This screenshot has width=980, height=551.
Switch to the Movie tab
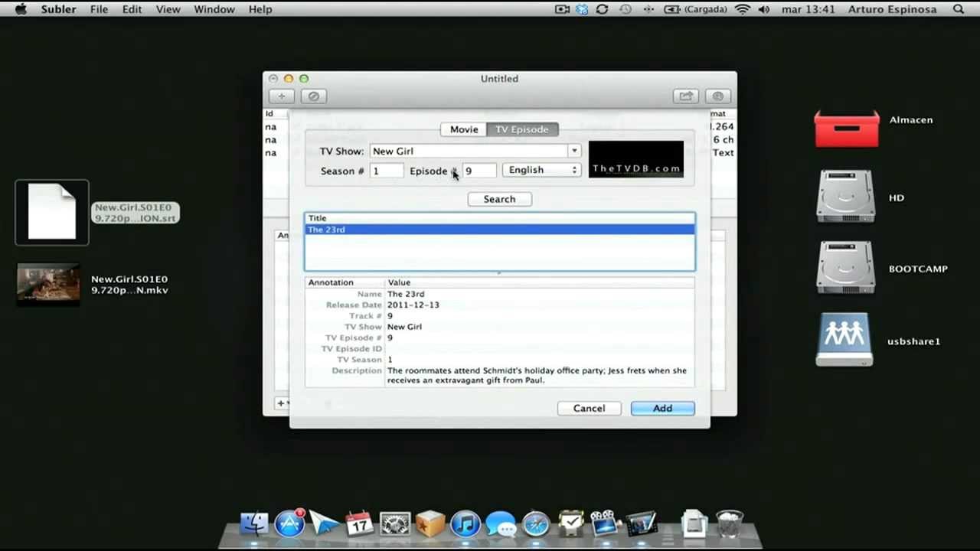464,129
